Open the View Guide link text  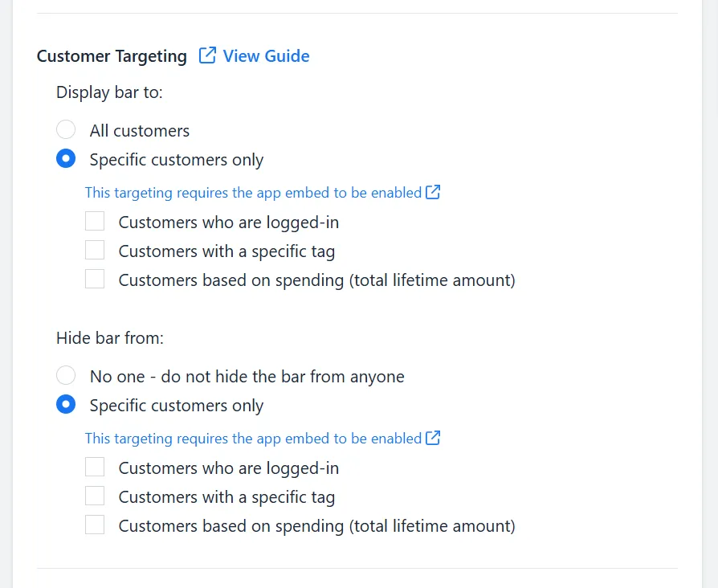pyautogui.click(x=266, y=56)
